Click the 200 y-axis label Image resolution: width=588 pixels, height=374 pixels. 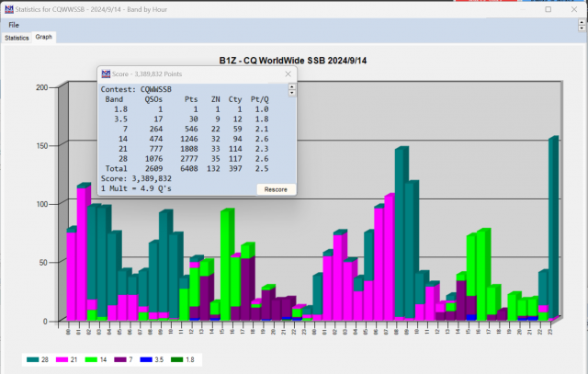tap(42, 87)
